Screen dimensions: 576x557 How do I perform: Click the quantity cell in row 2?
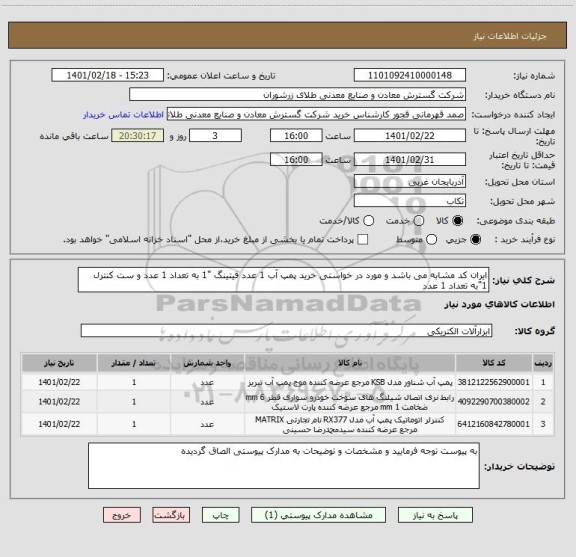[x=134, y=402]
